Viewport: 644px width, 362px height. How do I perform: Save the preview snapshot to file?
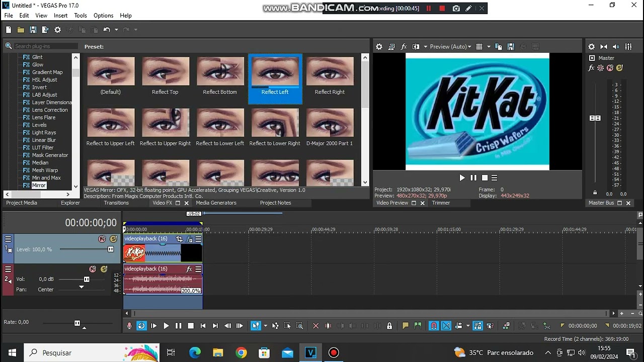[511, 47]
